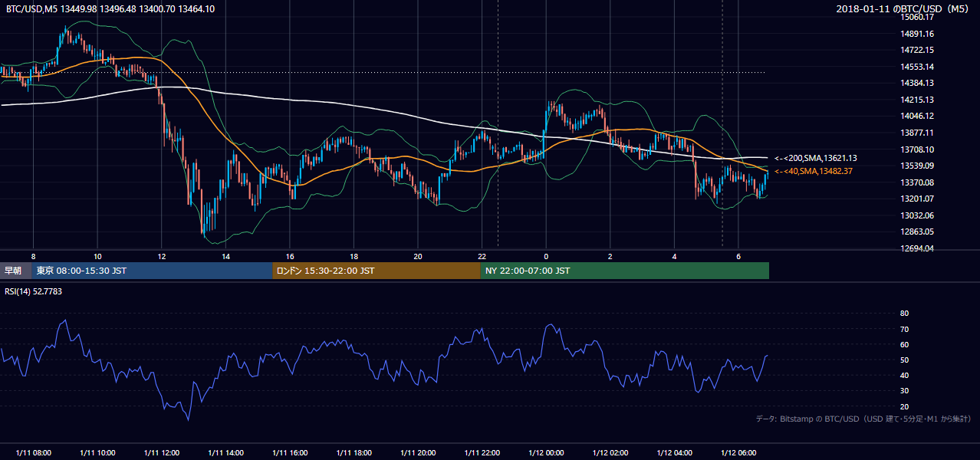Click the BTC/USD,M5 OHLC header text
The width and height of the screenshot is (980, 460).
coord(110,9)
